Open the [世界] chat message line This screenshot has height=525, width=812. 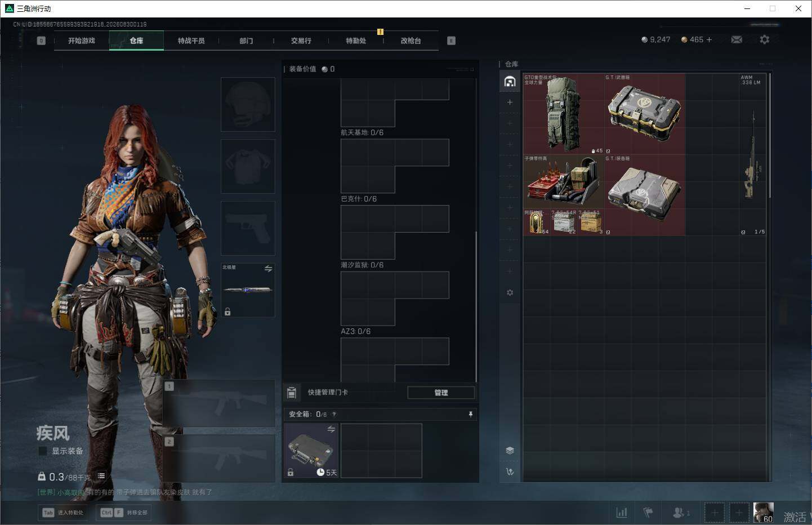coord(125,492)
